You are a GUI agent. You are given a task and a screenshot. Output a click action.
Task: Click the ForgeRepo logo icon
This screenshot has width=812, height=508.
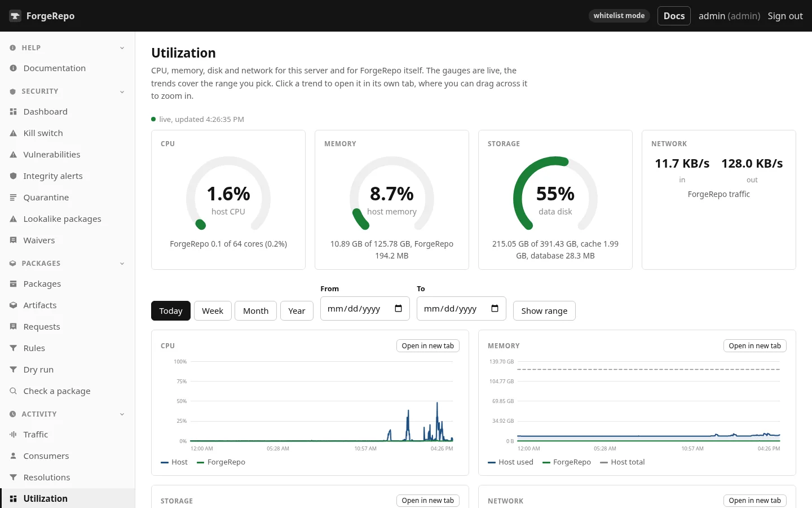point(15,16)
